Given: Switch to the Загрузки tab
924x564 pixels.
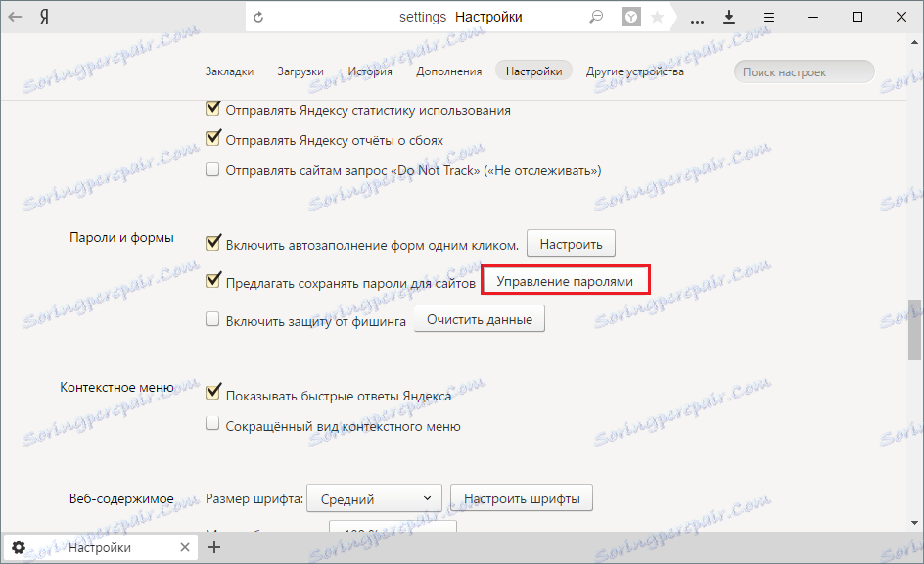Looking at the screenshot, I should coord(300,71).
